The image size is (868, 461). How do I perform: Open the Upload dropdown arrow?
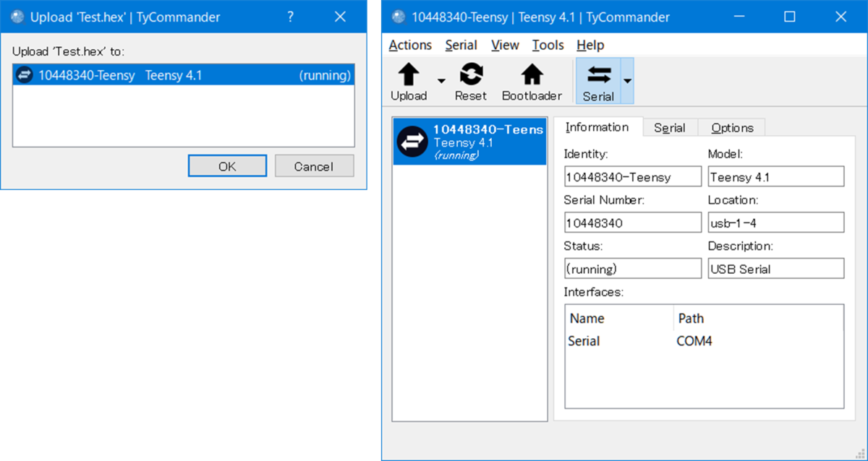point(441,81)
